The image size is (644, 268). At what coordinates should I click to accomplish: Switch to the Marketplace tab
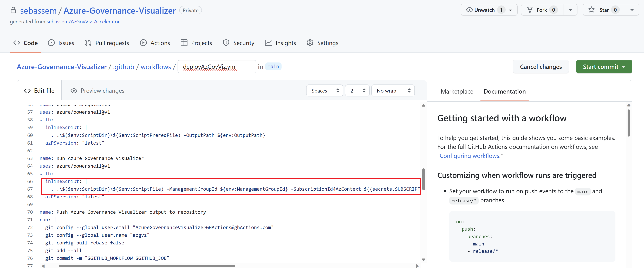pos(457,91)
